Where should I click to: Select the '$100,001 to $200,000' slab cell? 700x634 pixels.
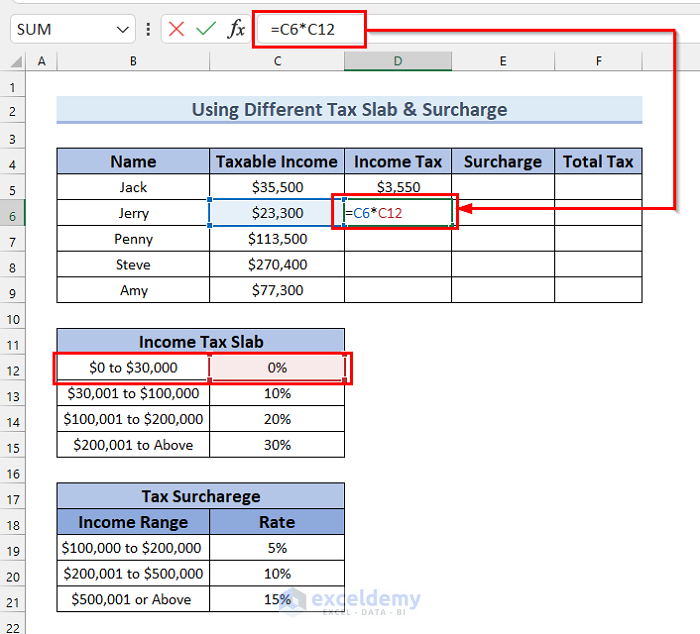coord(133,419)
